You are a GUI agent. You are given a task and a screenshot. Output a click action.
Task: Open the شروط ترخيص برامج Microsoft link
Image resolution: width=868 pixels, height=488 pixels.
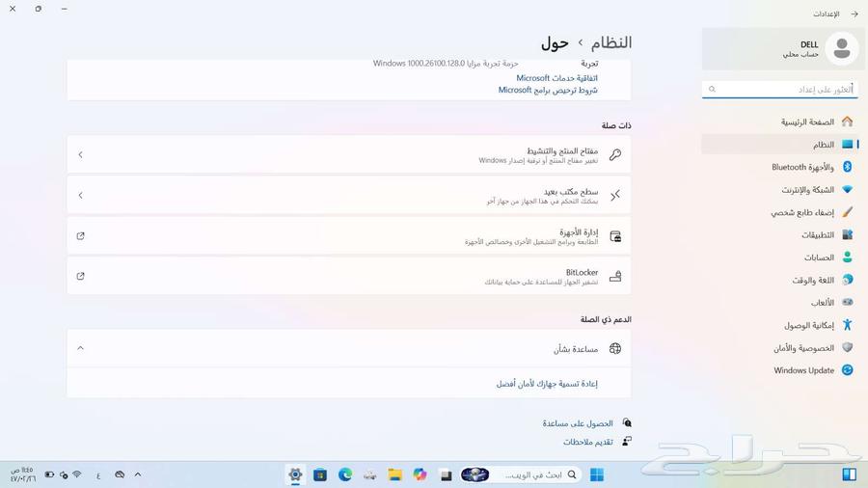pyautogui.click(x=548, y=90)
